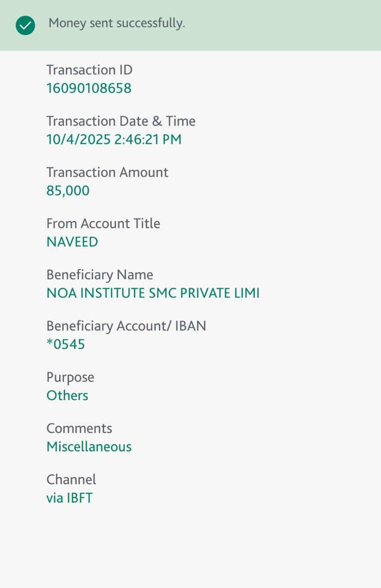Click the Purpose label
The height and width of the screenshot is (588, 381).
[x=70, y=377]
